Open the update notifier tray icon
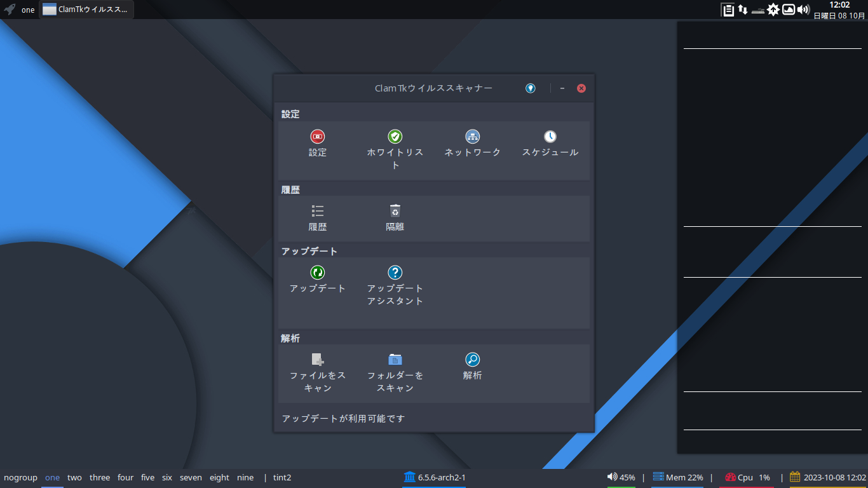The image size is (868, 488). tap(773, 10)
